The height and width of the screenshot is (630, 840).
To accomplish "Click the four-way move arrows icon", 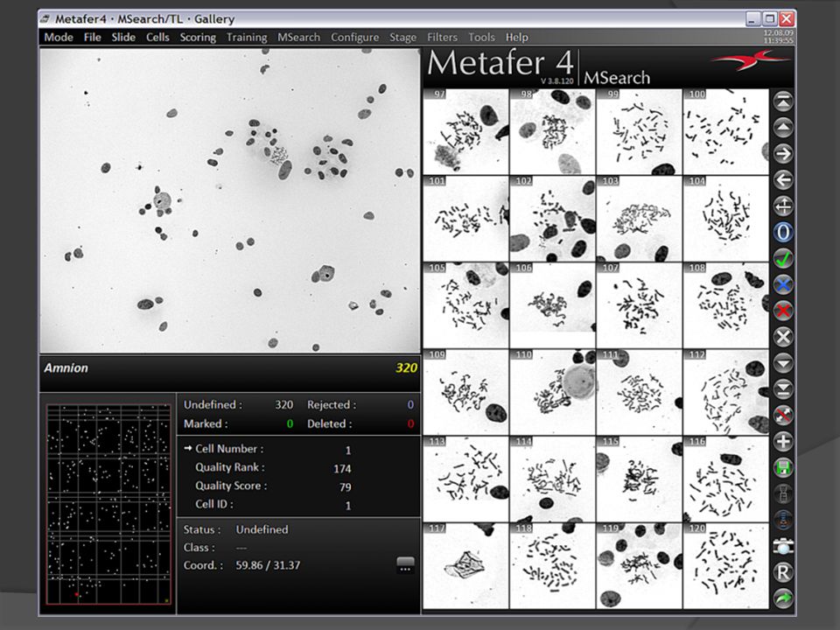I will point(782,206).
